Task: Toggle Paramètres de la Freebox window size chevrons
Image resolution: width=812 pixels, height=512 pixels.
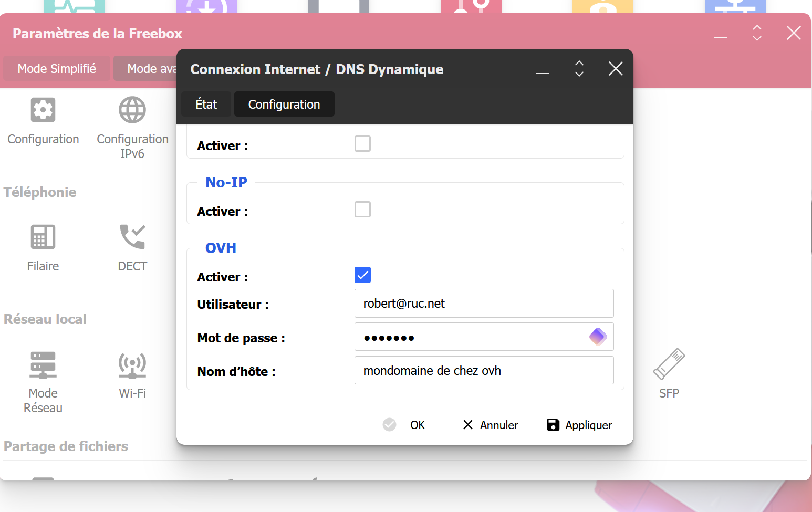Action: click(757, 33)
